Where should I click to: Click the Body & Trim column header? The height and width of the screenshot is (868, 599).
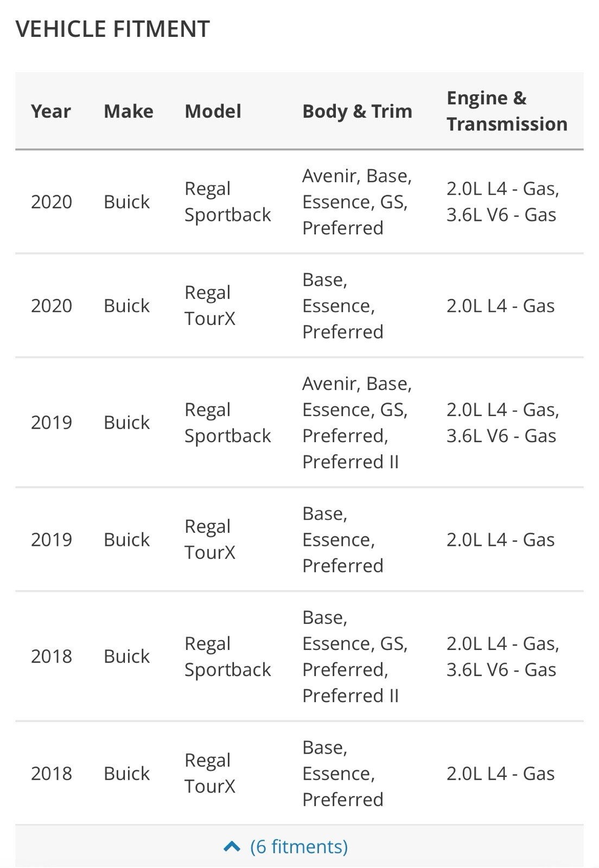click(357, 111)
